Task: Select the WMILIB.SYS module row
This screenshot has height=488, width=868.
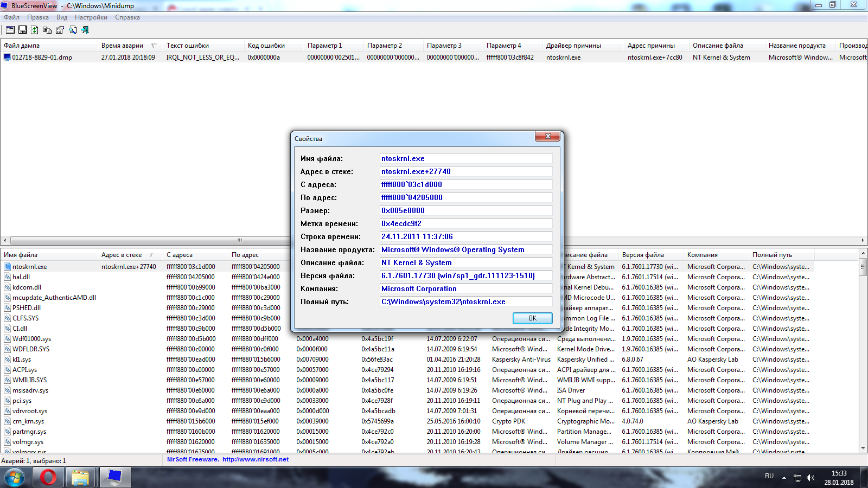Action: (x=407, y=380)
